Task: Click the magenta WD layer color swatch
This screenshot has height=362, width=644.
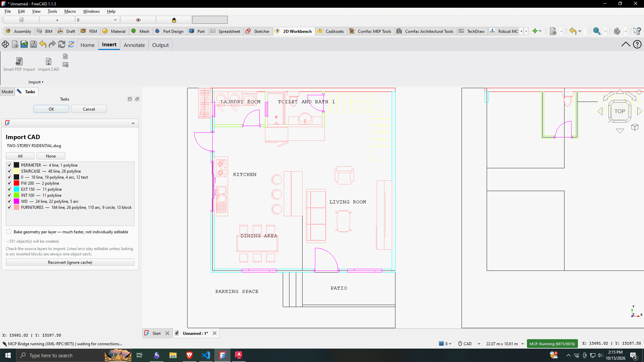Action: (x=16, y=201)
